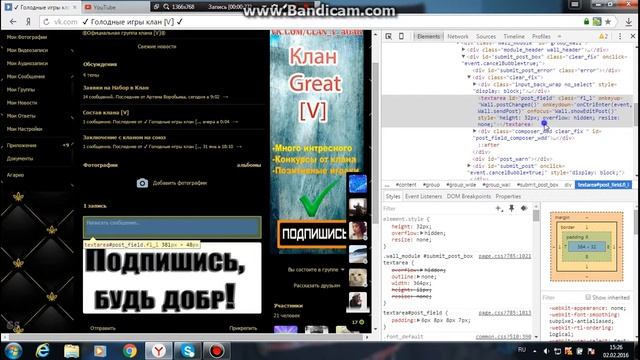Expand the composer_wdd clear_fix div node

click(474, 131)
